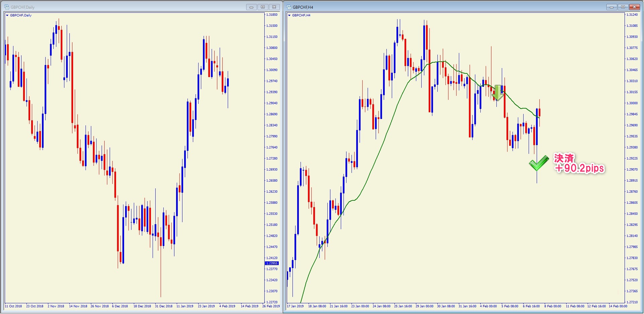Expand the triangle beside the GBPCHF,H4 chart label
Image resolution: width=644 pixels, height=314 pixels.
[289, 15]
